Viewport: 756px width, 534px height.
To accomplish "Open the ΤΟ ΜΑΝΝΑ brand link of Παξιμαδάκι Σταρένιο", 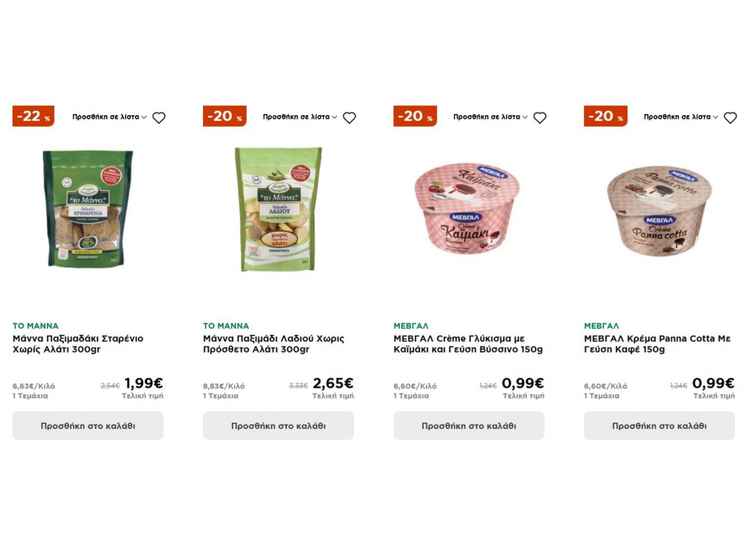I will 35,326.
